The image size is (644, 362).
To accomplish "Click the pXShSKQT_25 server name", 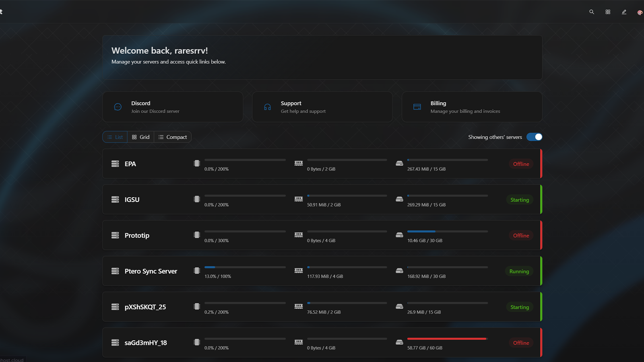I will (x=145, y=307).
